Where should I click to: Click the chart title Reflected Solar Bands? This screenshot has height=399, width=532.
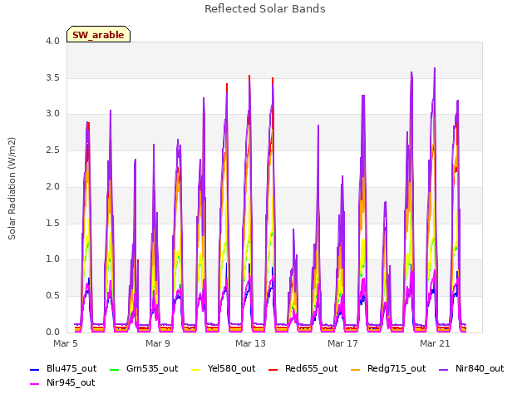(x=265, y=9)
